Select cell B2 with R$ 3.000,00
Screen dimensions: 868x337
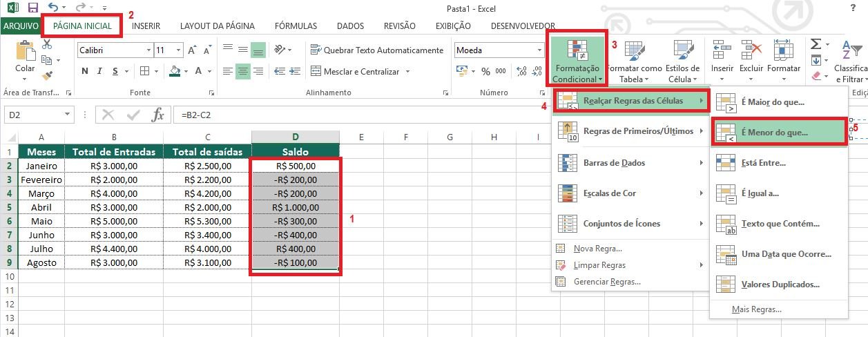113,166
